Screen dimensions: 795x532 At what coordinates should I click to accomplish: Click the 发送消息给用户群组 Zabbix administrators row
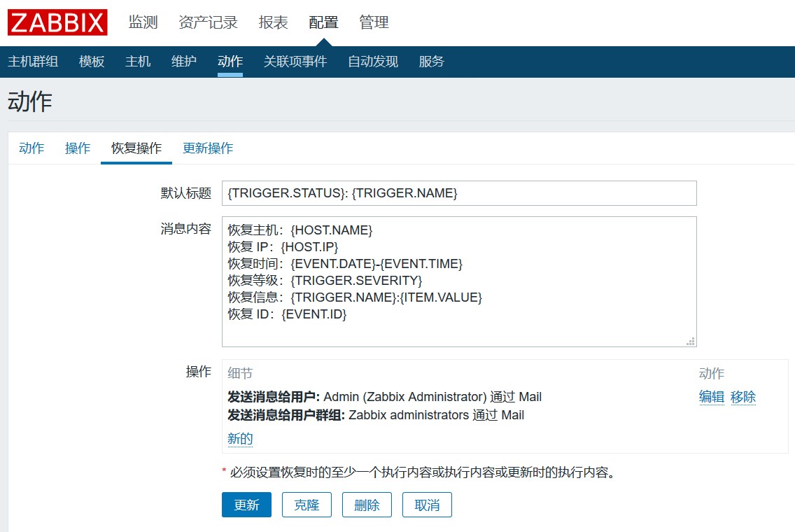point(376,415)
